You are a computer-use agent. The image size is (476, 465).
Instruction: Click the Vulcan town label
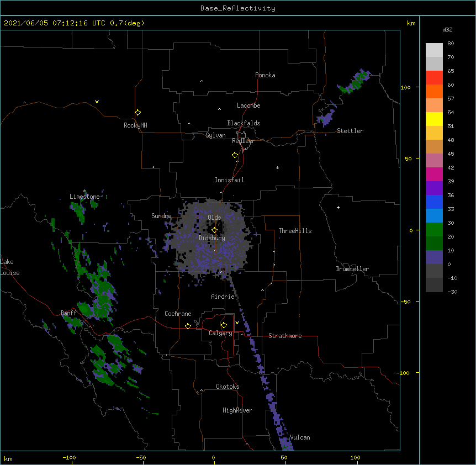[x=300, y=437]
